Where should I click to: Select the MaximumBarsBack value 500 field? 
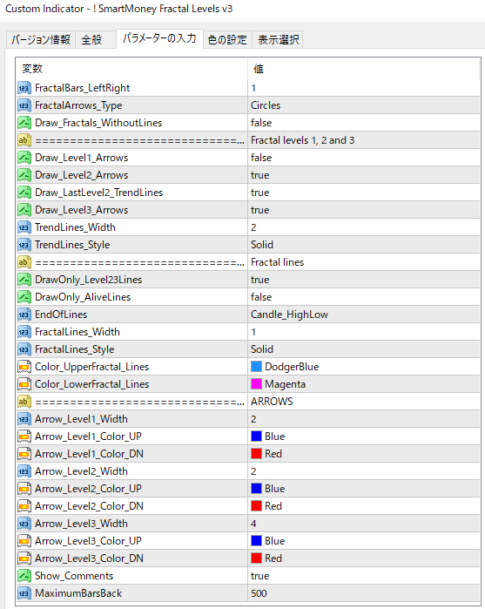364,593
